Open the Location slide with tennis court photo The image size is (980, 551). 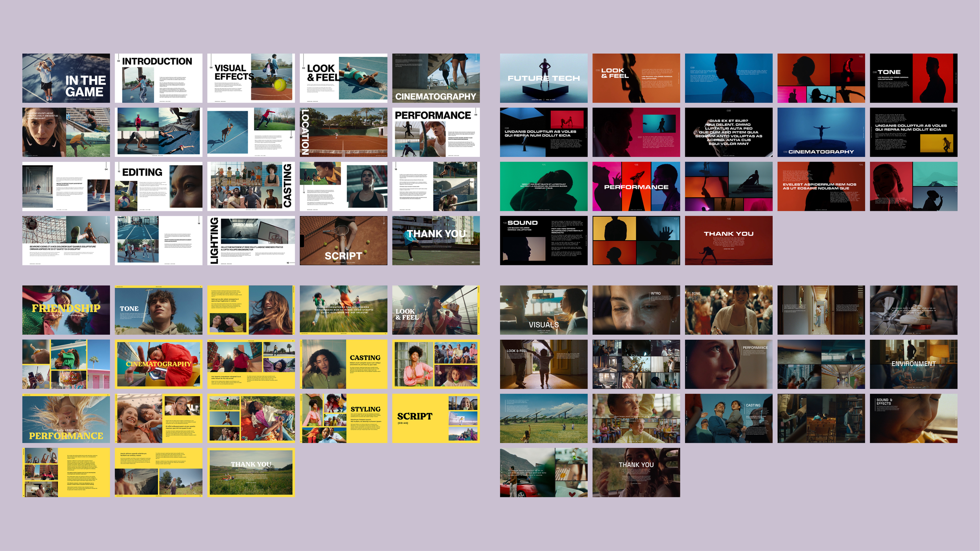pos(343,135)
